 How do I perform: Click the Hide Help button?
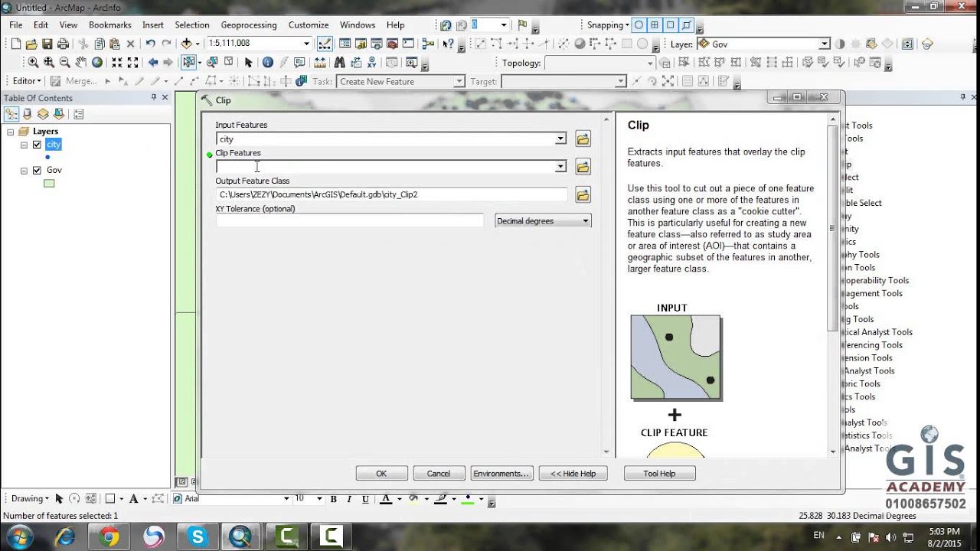(573, 474)
